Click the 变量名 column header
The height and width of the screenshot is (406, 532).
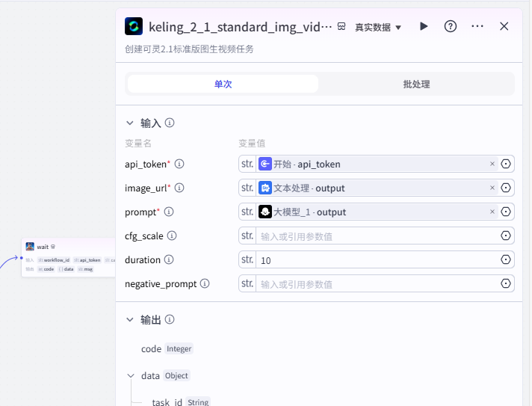[x=138, y=144]
